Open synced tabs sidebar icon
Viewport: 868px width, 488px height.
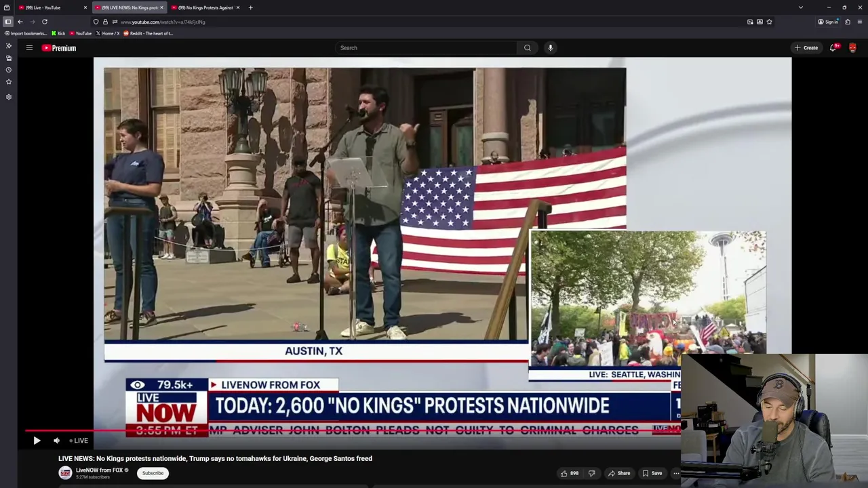coord(8,58)
